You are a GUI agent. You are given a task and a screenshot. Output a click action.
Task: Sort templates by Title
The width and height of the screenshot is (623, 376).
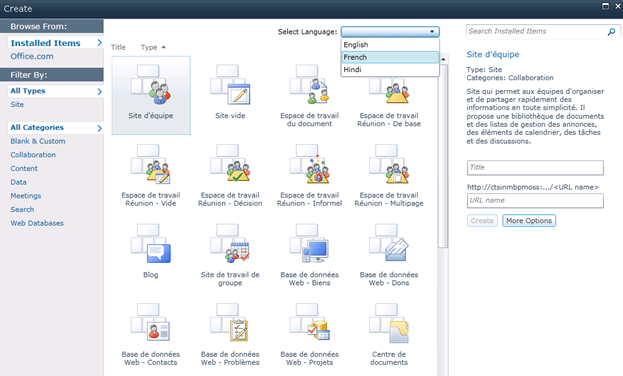(x=118, y=47)
